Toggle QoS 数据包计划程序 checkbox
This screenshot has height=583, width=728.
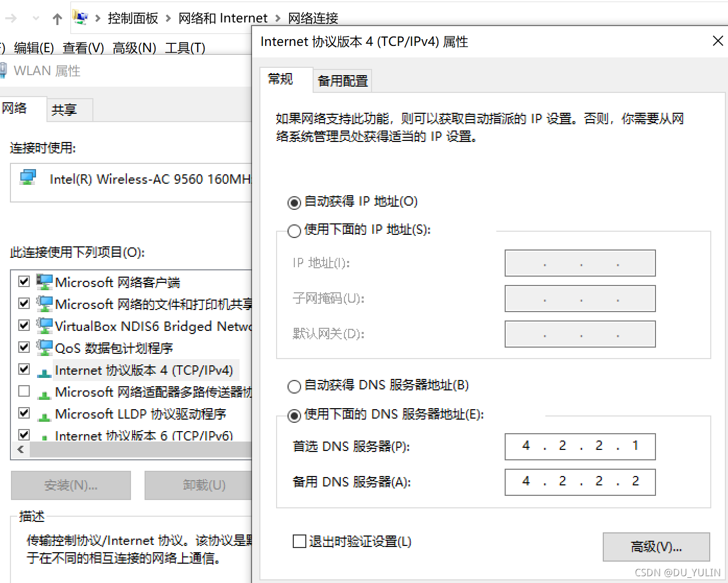point(24,347)
